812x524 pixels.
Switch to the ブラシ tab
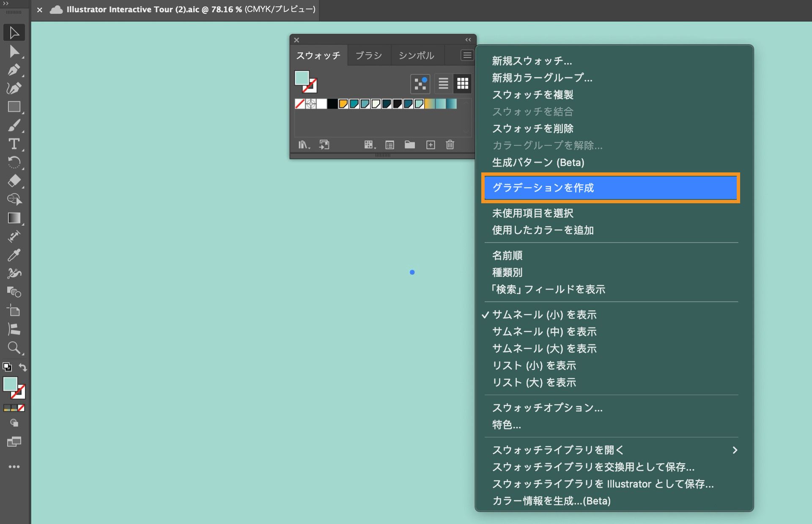(368, 55)
